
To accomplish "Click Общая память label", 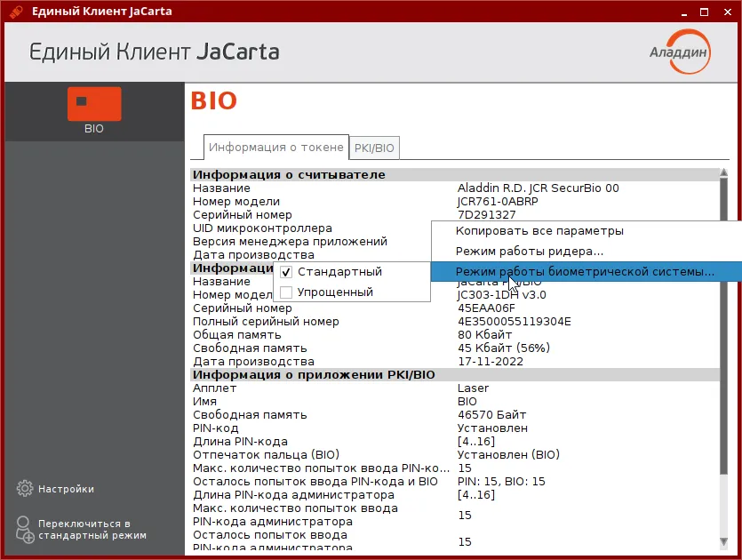I will tap(236, 335).
